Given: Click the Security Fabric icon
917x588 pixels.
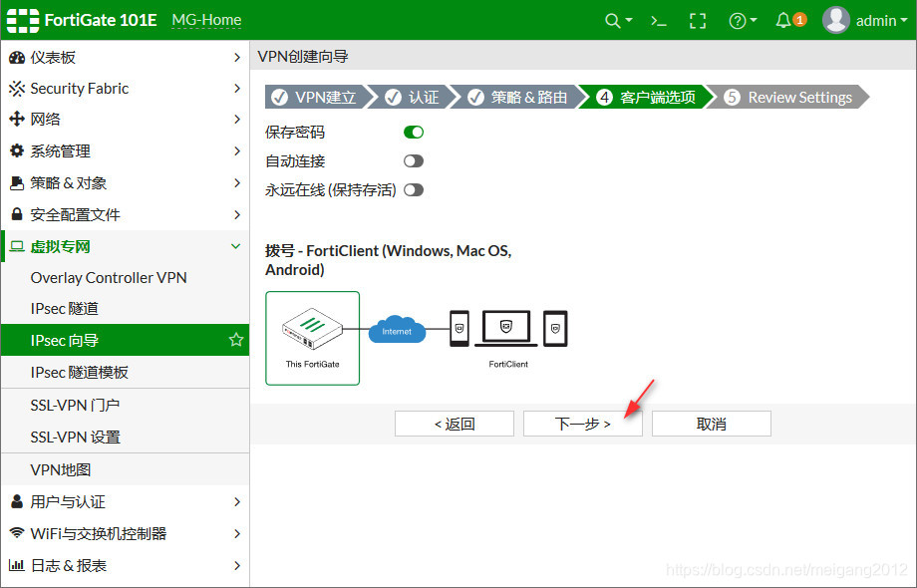Looking at the screenshot, I should tap(17, 89).
